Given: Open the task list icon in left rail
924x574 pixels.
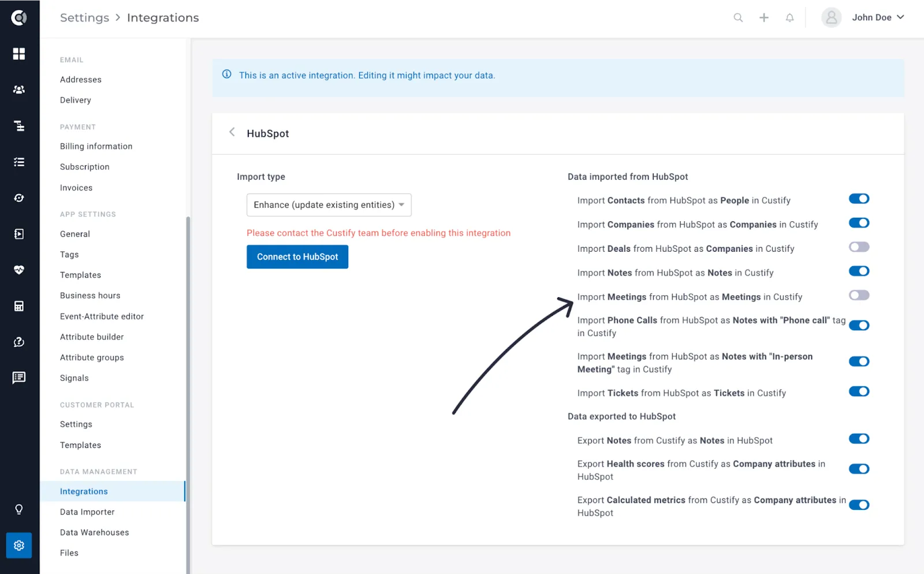Looking at the screenshot, I should [x=19, y=162].
